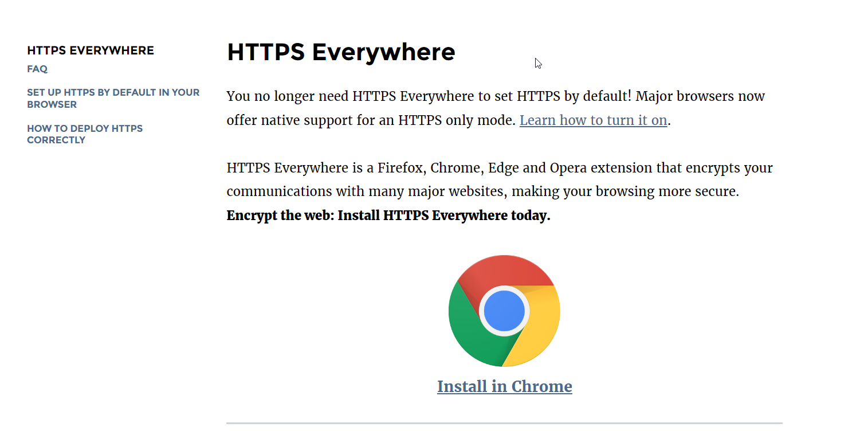This screenshot has height=431, width=868.
Task: Click the paragraph describing the Firefox, Chrome extension
Action: click(500, 191)
